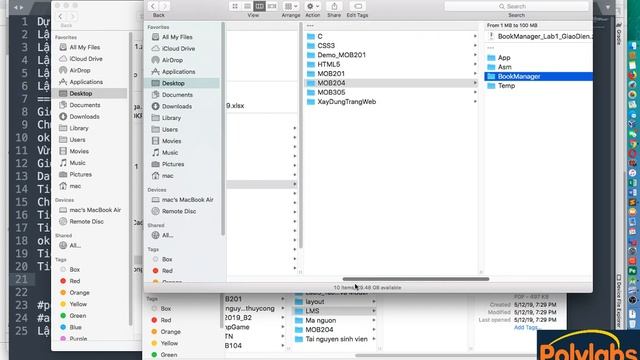The width and height of the screenshot is (640, 360).
Task: Focus the Finder Search field
Action: (x=516, y=6)
